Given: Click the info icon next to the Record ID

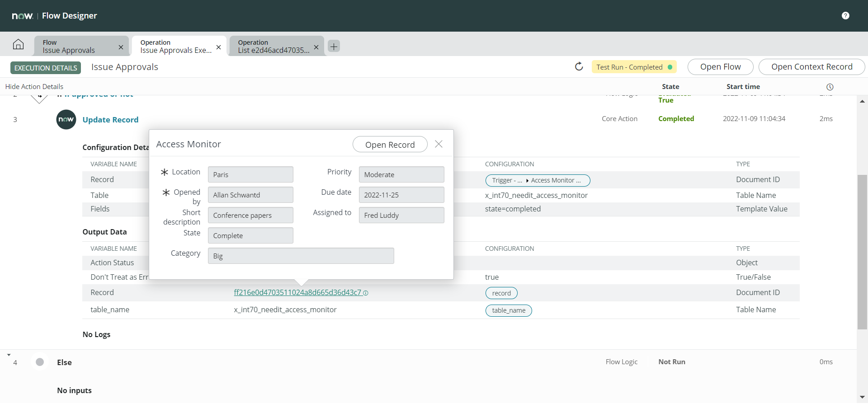Looking at the screenshot, I should [x=366, y=293].
